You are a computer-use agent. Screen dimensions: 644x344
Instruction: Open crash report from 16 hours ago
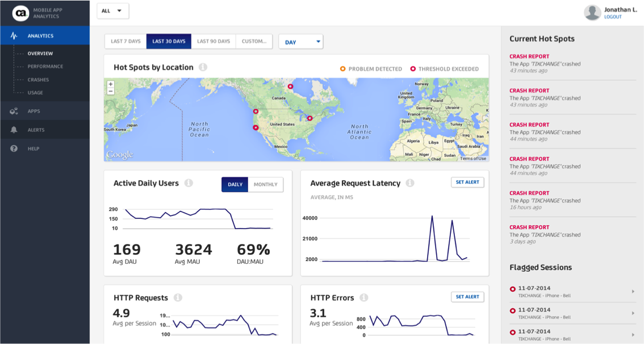point(572,200)
